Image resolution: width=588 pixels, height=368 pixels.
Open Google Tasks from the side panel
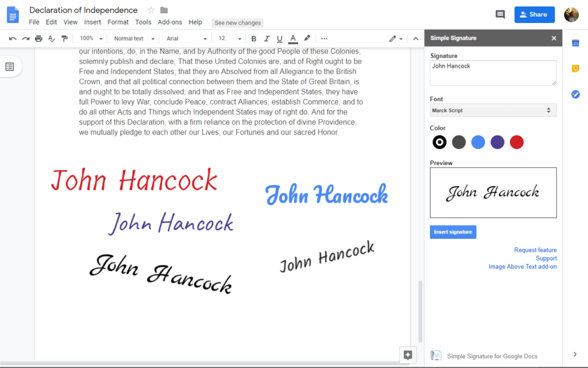click(575, 94)
